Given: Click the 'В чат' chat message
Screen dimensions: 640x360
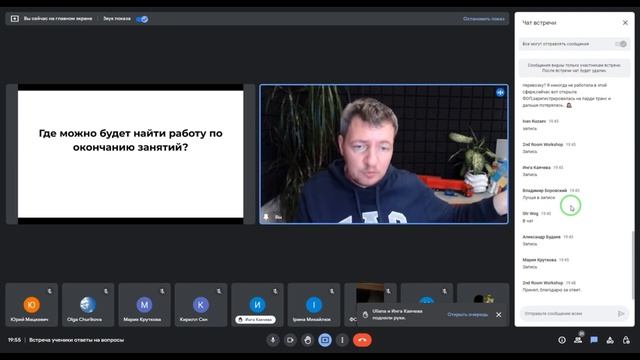Looking at the screenshot, I should (528, 221).
